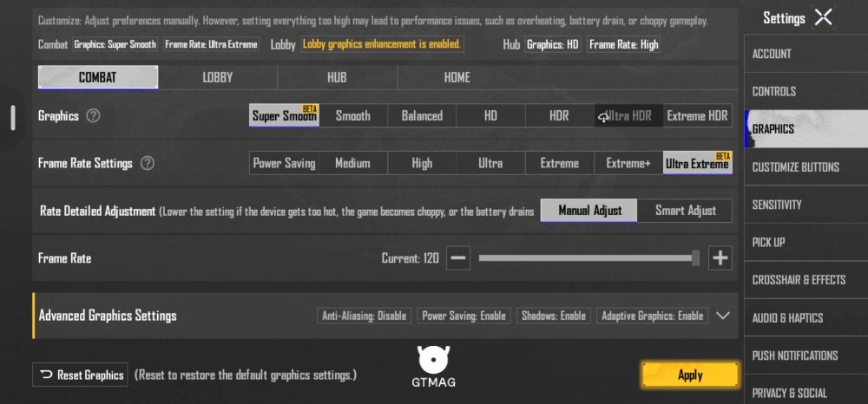Open PUSH NOTIFICATIONS settings category

(806, 355)
